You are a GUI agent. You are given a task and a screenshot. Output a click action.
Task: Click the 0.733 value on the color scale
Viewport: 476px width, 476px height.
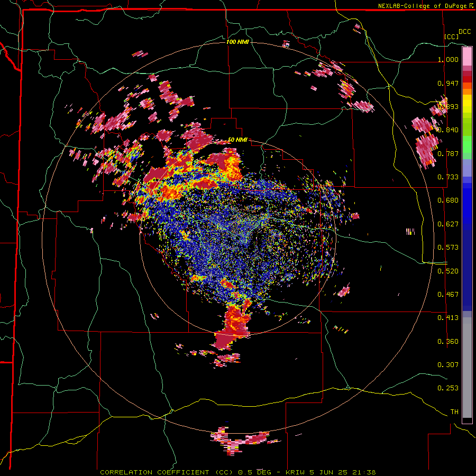pyautogui.click(x=448, y=177)
